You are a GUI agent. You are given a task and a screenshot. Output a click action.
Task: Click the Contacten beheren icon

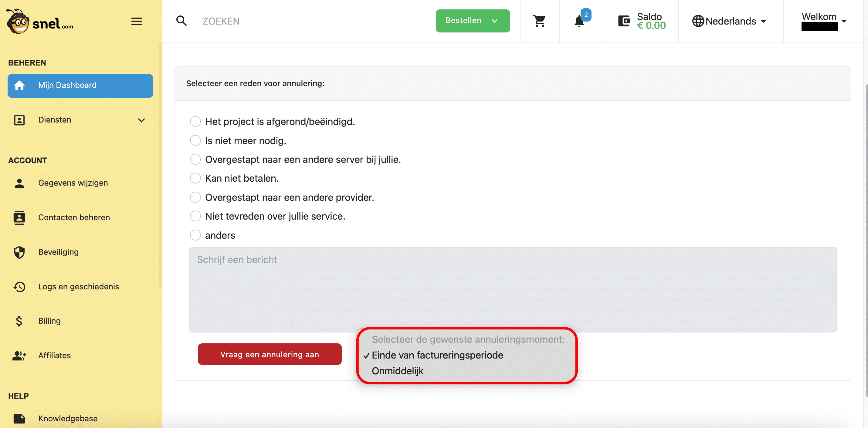(19, 217)
